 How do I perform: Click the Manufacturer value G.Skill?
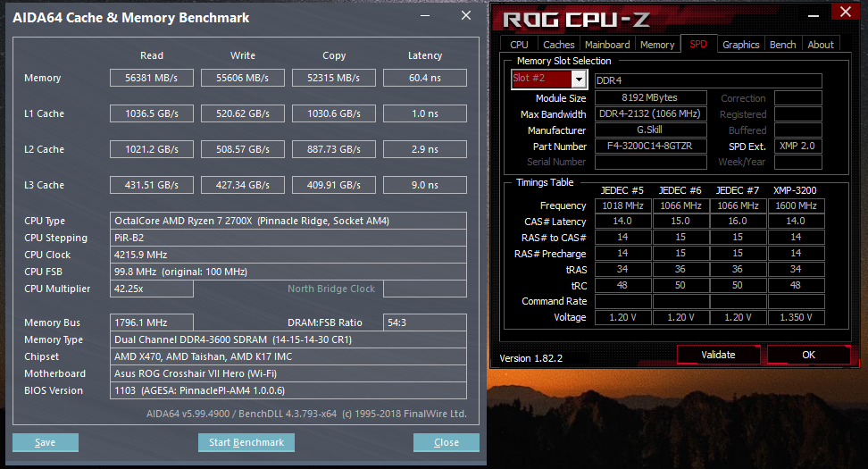pyautogui.click(x=650, y=130)
